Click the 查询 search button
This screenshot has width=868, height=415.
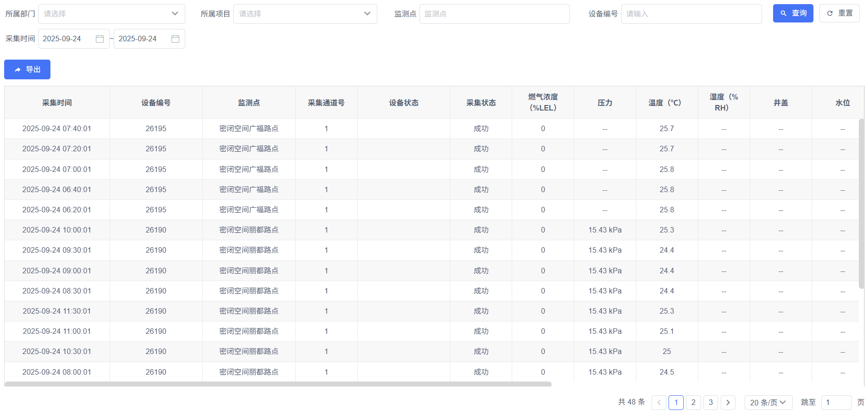pos(793,13)
